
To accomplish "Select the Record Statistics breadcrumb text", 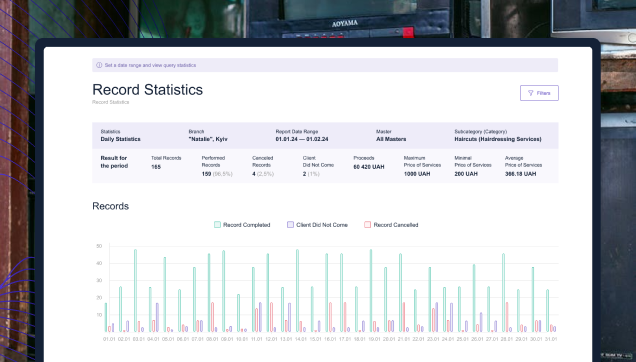I will [110, 102].
